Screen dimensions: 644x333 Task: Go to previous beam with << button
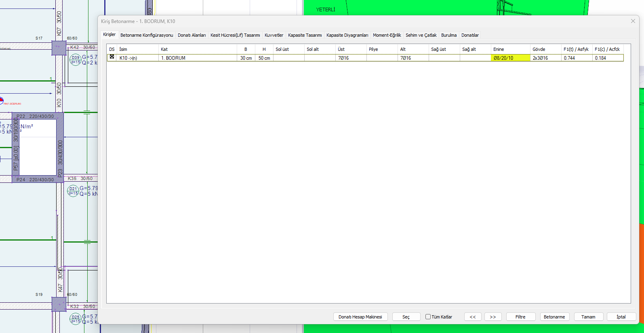click(472, 317)
